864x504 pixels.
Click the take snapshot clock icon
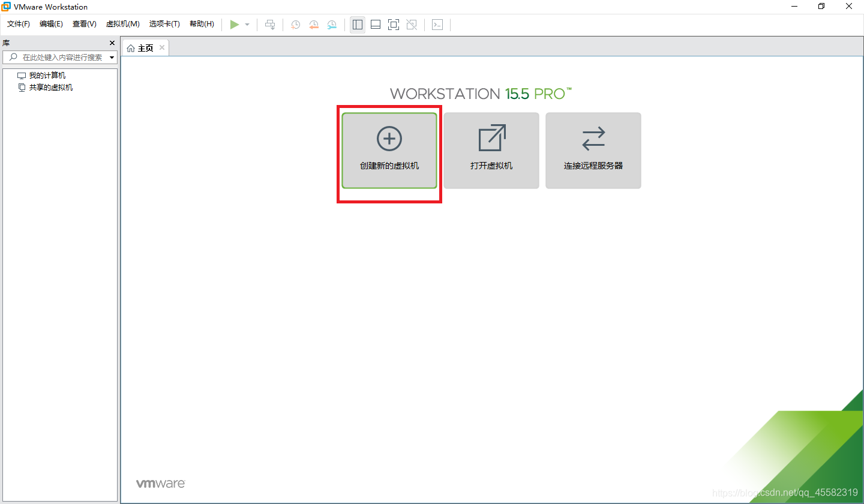(296, 25)
